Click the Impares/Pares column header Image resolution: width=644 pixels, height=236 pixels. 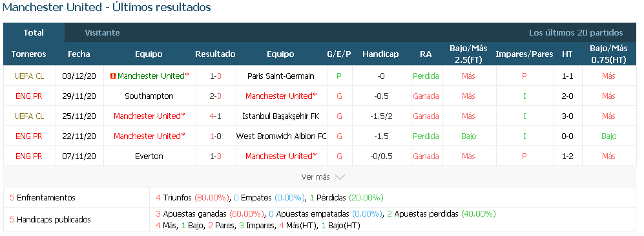(524, 54)
